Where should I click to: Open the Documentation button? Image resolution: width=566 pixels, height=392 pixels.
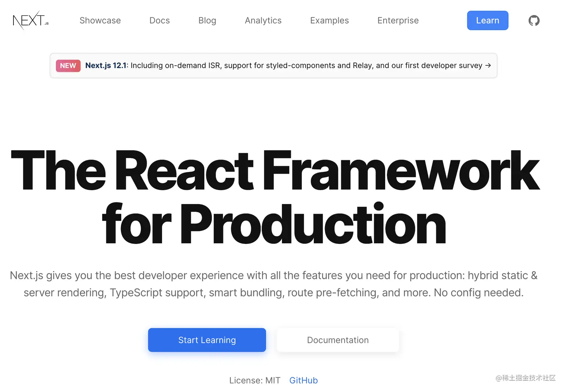tap(338, 340)
